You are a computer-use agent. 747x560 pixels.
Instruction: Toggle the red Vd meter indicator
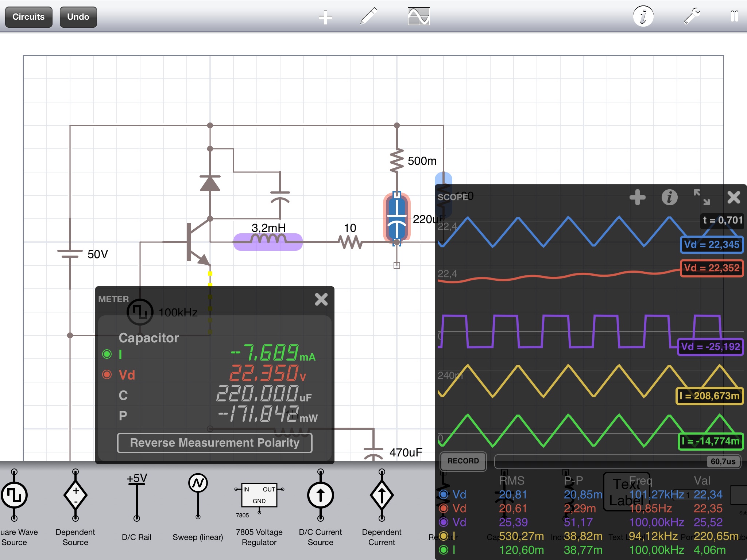pos(107,374)
